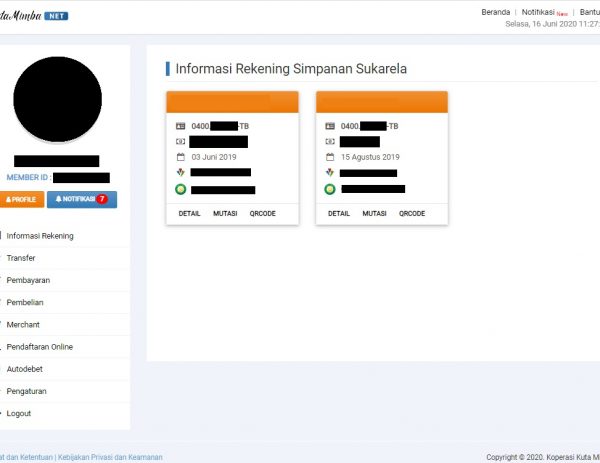The width and height of the screenshot is (600, 463).
Task: Click the Kuta Mimba NET logo
Action: (34, 16)
